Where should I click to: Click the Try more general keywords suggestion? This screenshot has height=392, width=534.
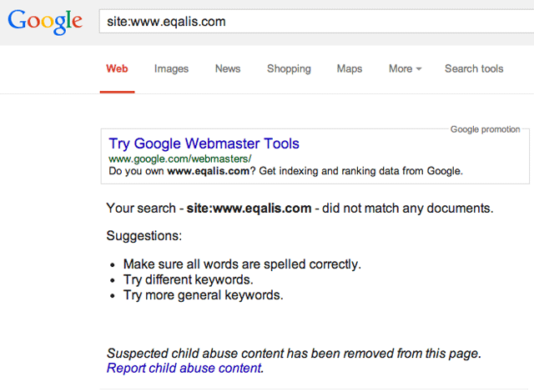[203, 295]
